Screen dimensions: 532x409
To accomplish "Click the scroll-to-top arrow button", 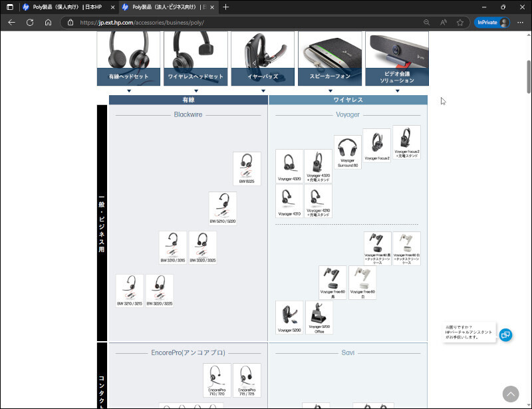I will point(511,394).
